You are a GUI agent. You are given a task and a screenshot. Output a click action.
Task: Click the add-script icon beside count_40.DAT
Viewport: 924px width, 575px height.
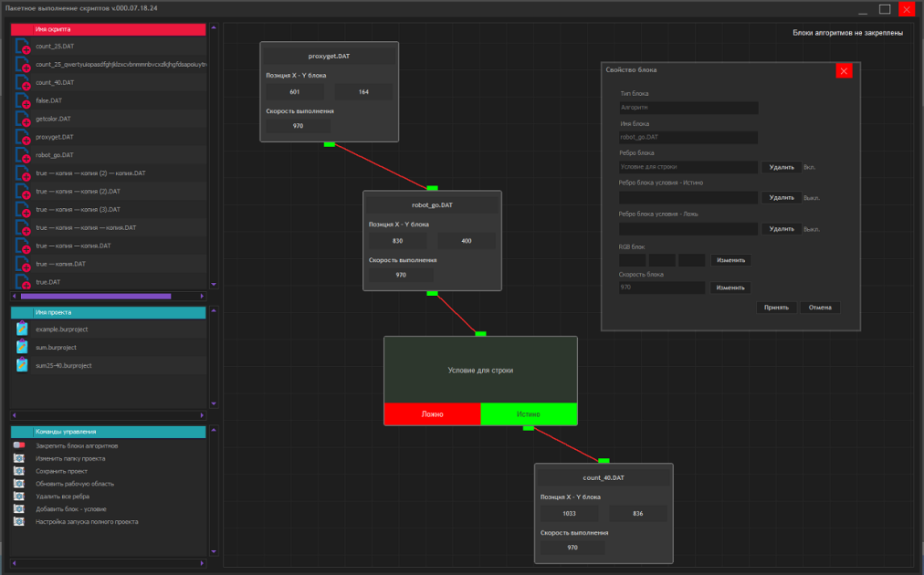[23, 83]
